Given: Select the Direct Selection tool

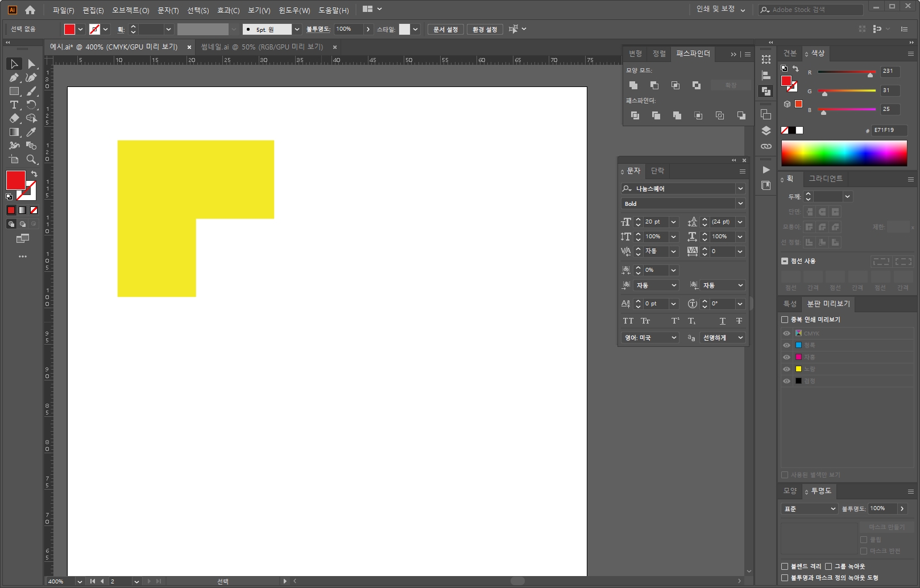Looking at the screenshot, I should [31, 64].
